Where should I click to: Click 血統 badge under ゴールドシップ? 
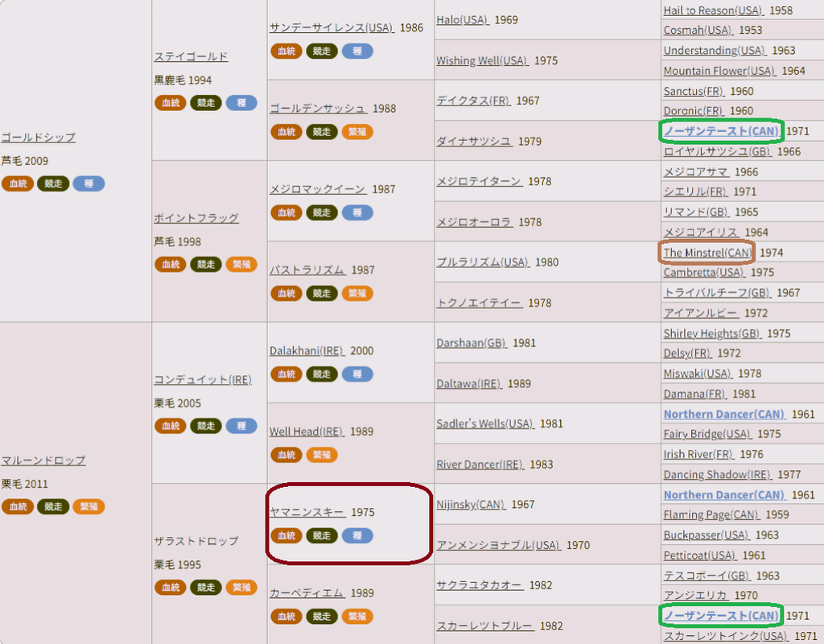point(18,184)
